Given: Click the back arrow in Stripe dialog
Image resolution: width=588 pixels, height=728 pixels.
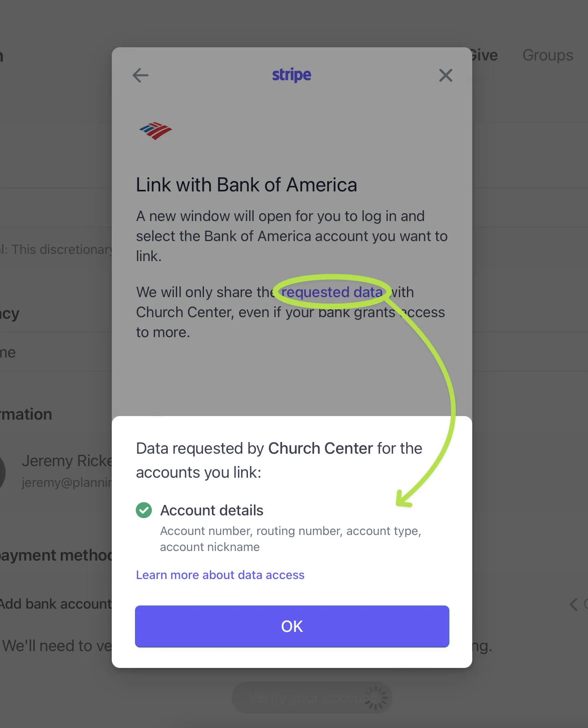Looking at the screenshot, I should point(141,75).
